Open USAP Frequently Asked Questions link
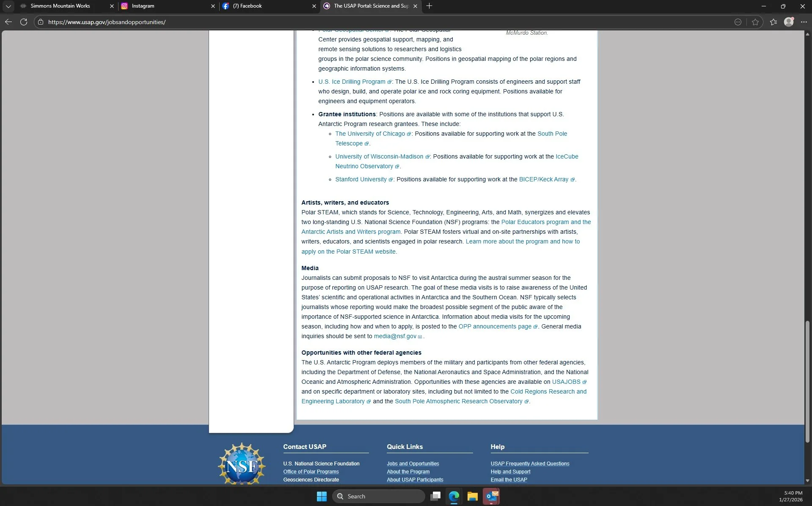812x506 pixels. (x=530, y=464)
